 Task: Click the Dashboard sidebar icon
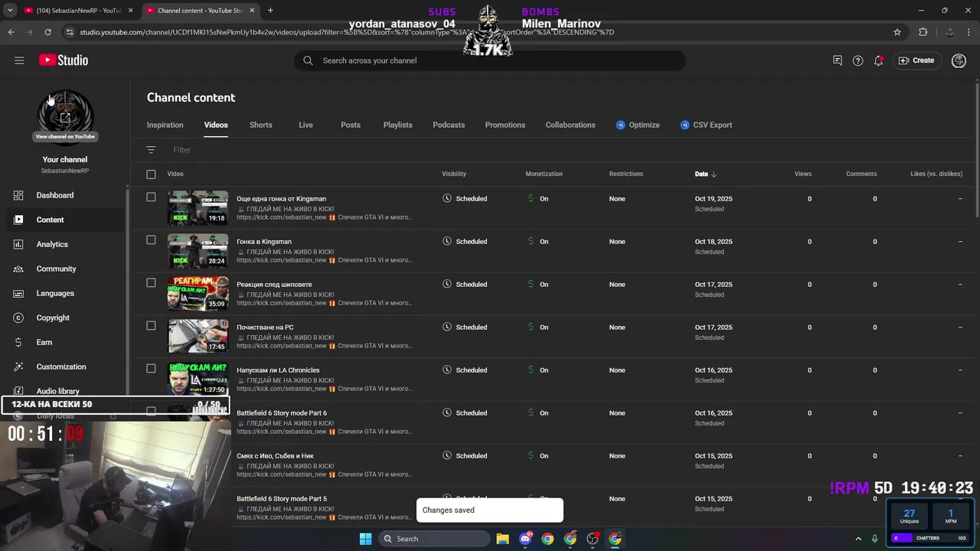(18, 195)
